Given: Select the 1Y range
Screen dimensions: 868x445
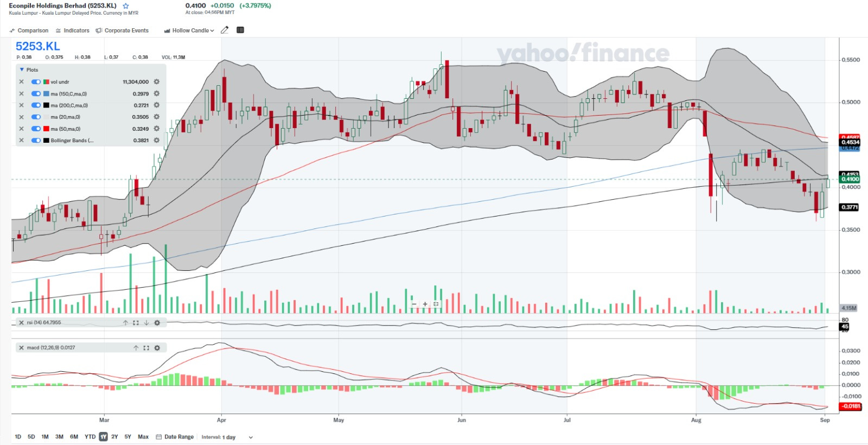Looking at the screenshot, I should [103, 437].
